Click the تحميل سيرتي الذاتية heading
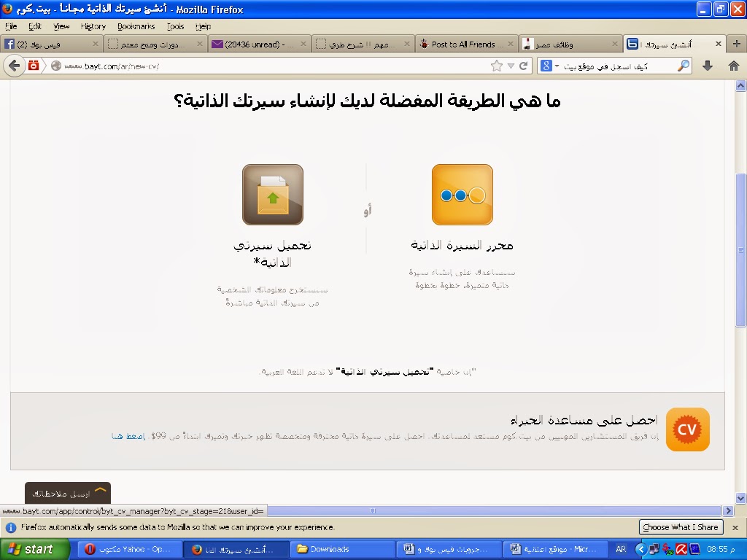Viewport: 747px width, 560px height. [x=273, y=254]
